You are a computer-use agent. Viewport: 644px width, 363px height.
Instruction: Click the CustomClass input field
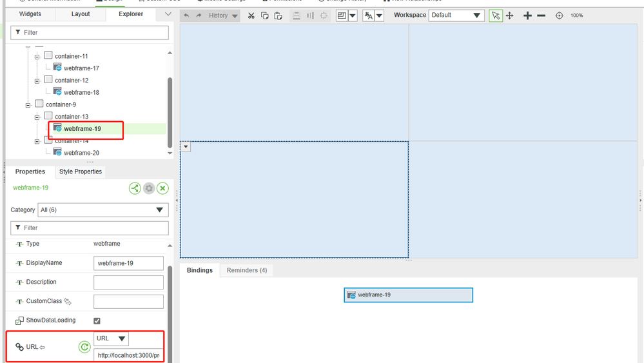click(x=128, y=301)
